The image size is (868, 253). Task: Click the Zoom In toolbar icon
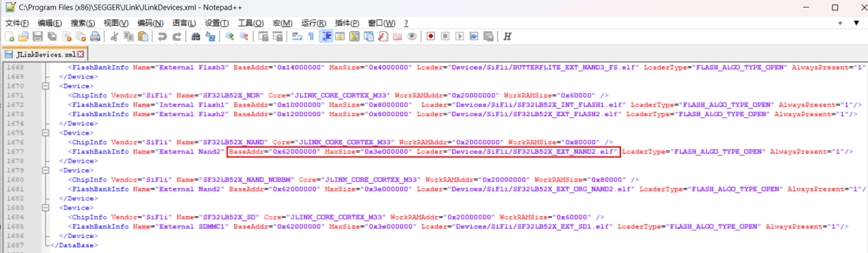pos(229,36)
